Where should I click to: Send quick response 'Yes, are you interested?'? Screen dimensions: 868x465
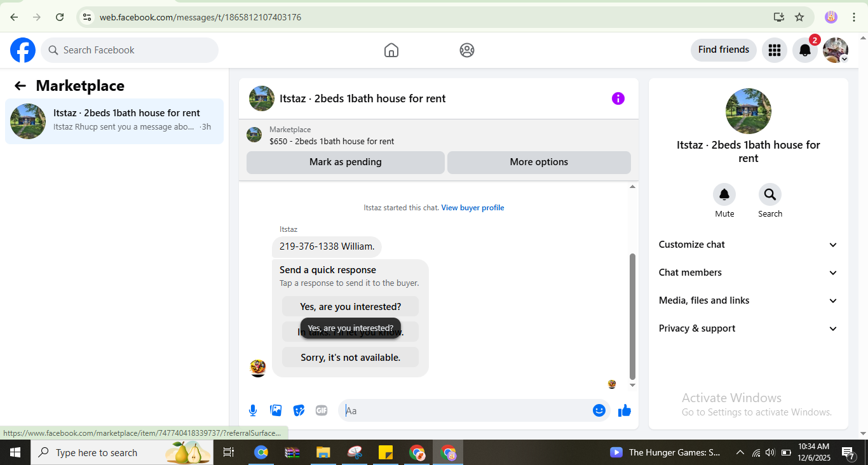[x=351, y=307]
